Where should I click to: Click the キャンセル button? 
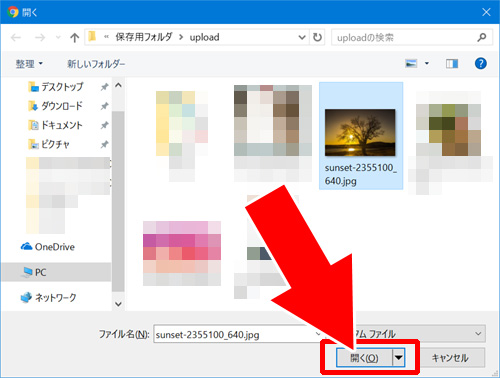point(450,358)
